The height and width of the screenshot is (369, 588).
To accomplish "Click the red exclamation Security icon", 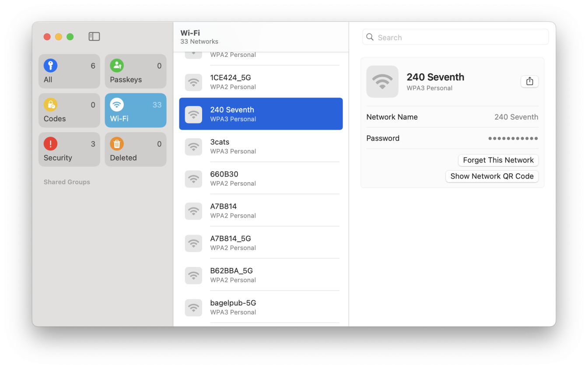I will (x=51, y=144).
